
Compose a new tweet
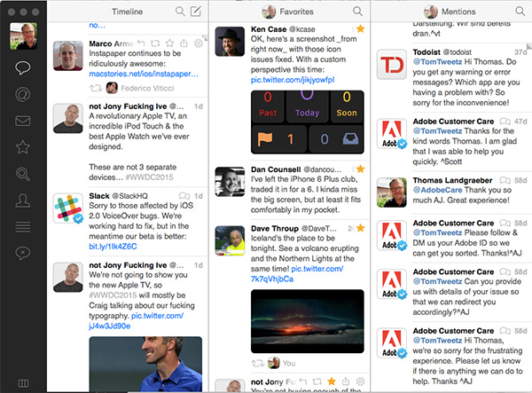click(x=196, y=12)
